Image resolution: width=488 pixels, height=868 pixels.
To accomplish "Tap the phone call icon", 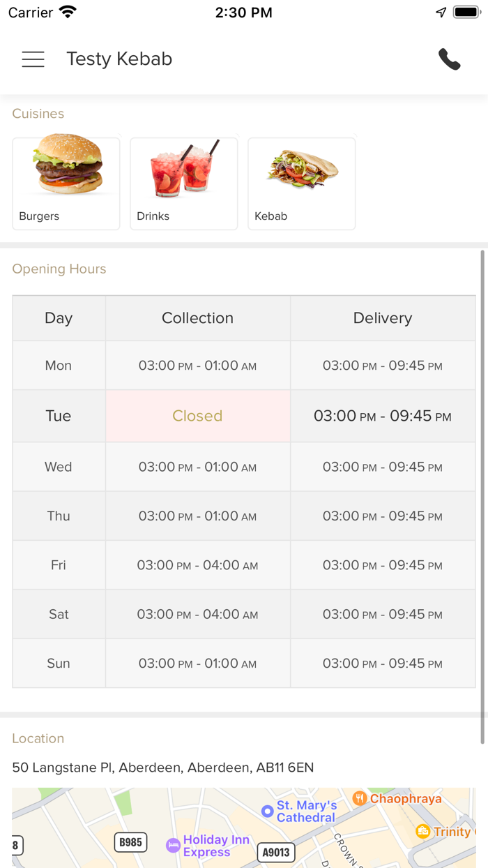I will coord(450,59).
